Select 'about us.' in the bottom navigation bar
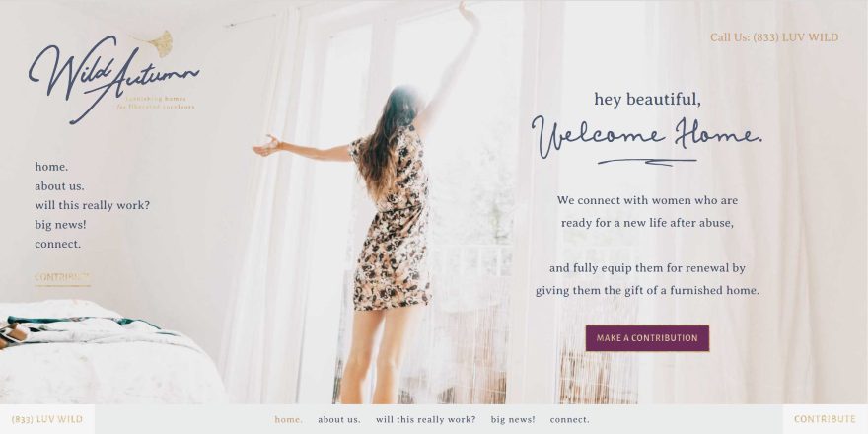This screenshot has width=868, height=434. click(338, 419)
